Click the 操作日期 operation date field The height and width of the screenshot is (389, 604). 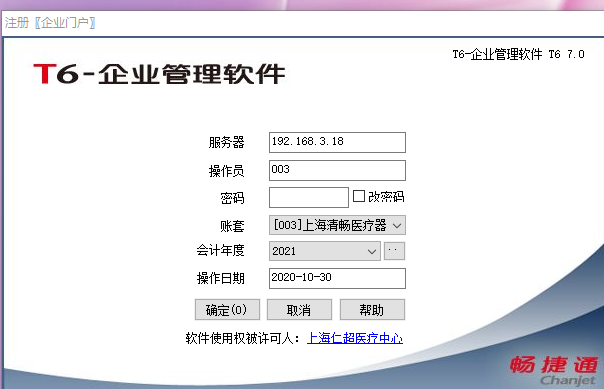click(337, 278)
